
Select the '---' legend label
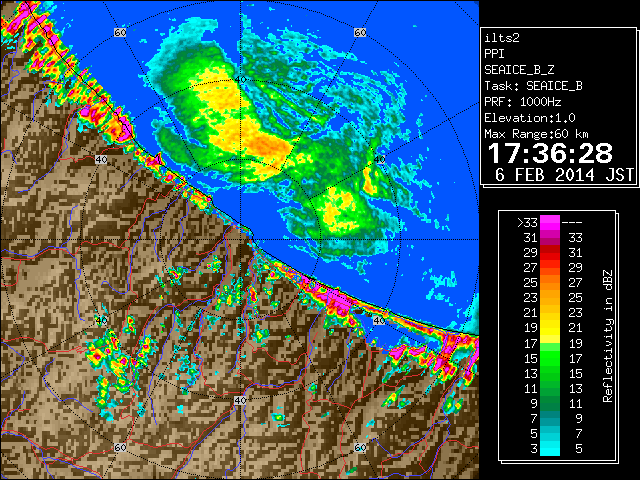[572, 223]
